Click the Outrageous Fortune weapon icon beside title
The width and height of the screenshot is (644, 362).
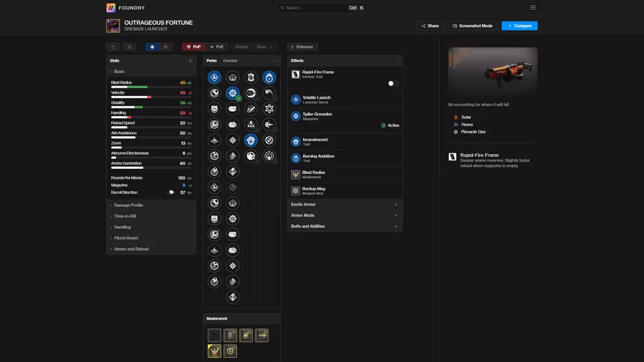pos(113,25)
